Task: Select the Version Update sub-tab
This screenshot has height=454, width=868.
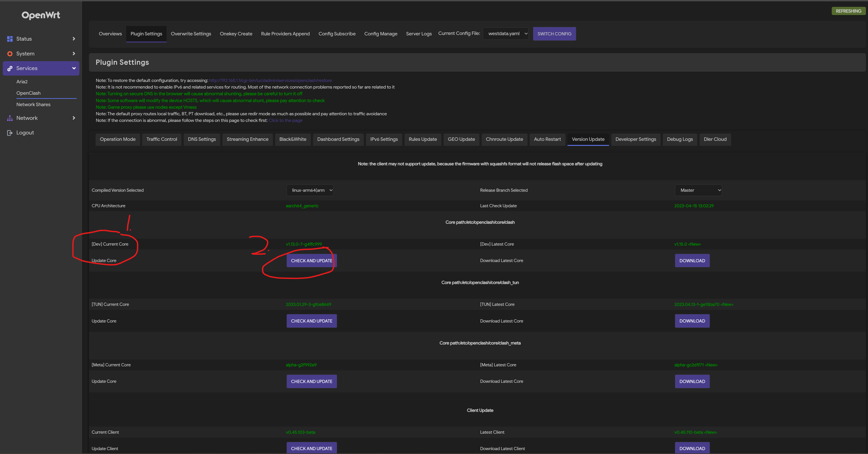Action: [x=588, y=139]
